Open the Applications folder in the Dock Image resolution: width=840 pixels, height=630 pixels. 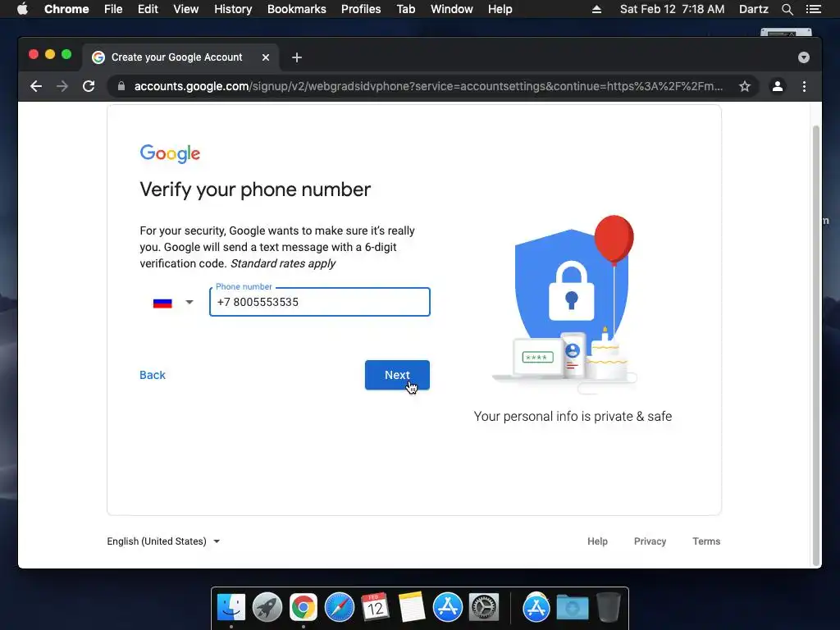[x=536, y=608]
